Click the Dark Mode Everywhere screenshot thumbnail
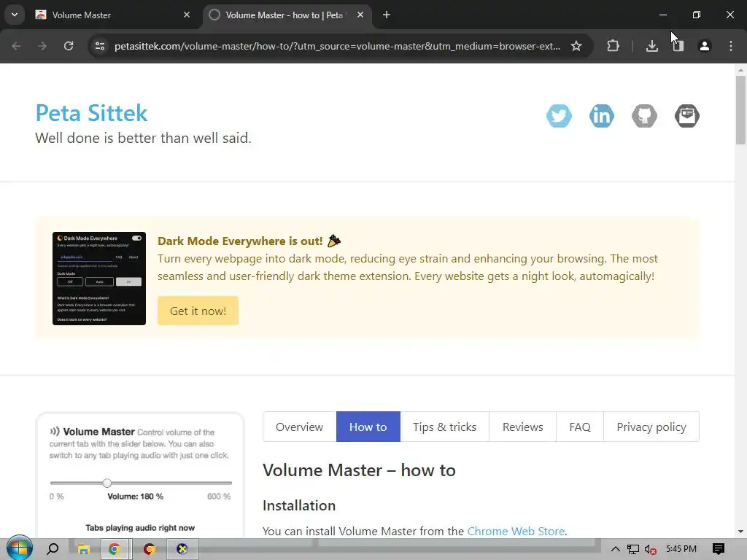The height and width of the screenshot is (560, 747). 99,279
